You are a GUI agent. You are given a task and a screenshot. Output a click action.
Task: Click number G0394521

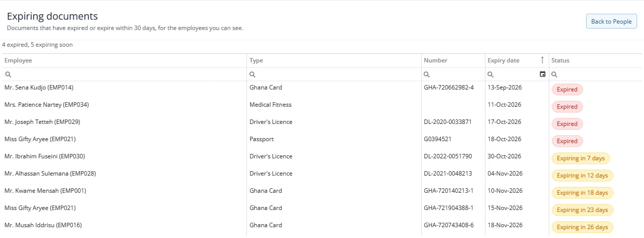pyautogui.click(x=438, y=139)
